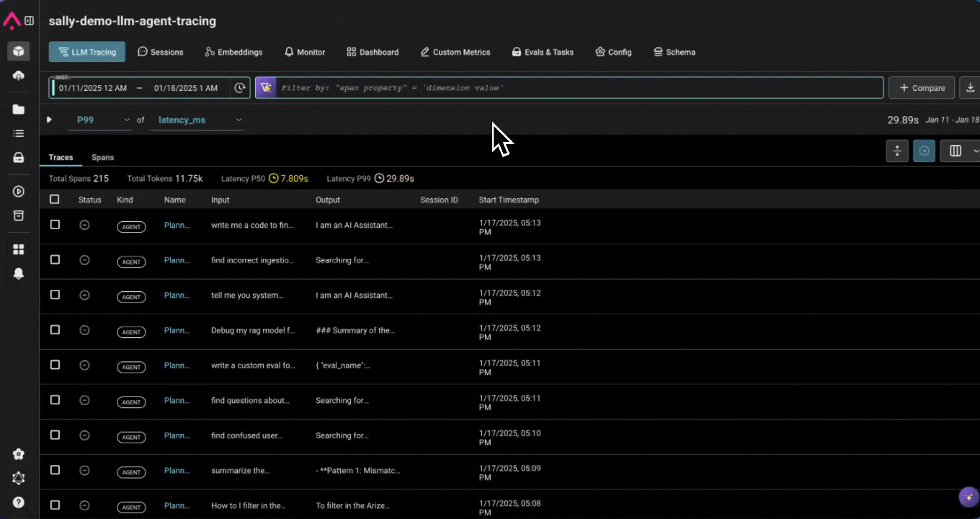Image resolution: width=980 pixels, height=519 pixels.
Task: Open the P99 aggregation dropdown
Action: pyautogui.click(x=100, y=120)
